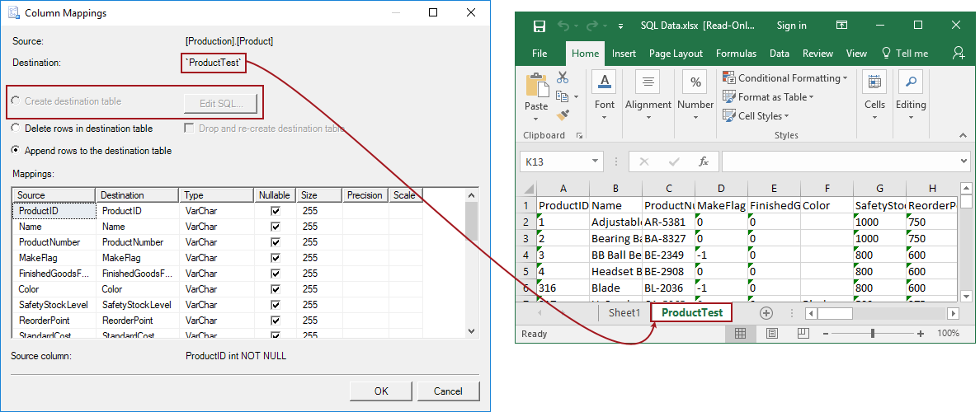Click the Share person icon
The width and height of the screenshot is (980, 412).
click(959, 53)
